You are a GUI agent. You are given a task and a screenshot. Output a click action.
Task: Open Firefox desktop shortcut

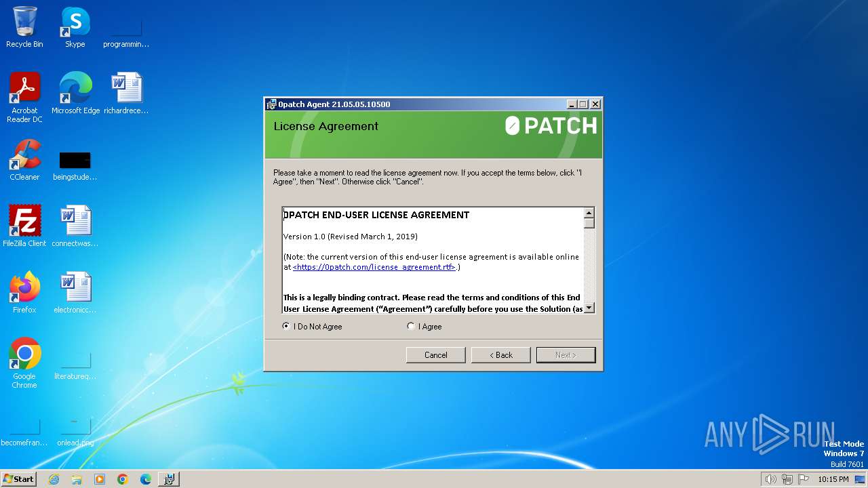pos(24,293)
